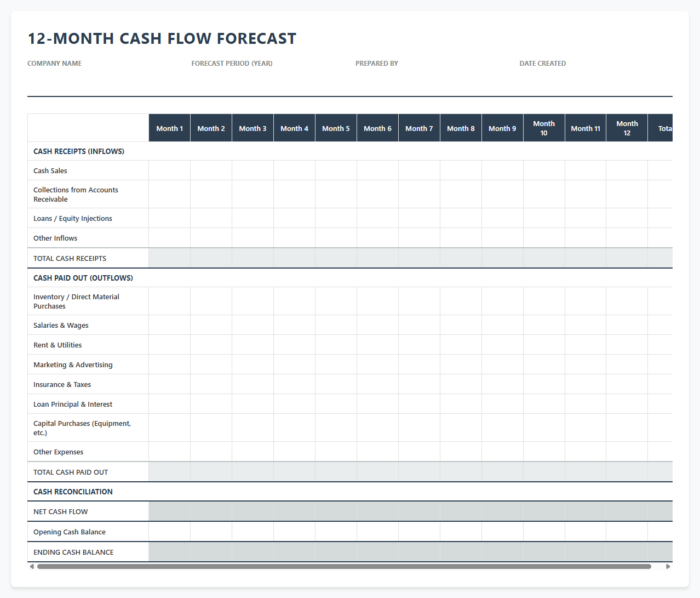This screenshot has width=700, height=598.
Task: Click Opening Cash Balance cell for Month 11
Action: (586, 532)
